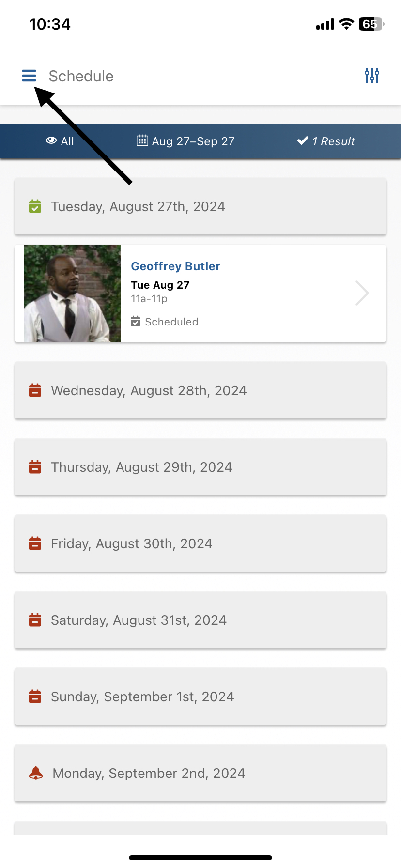This screenshot has height=868, width=401.
Task: Open the hamburger menu
Action: [x=29, y=76]
